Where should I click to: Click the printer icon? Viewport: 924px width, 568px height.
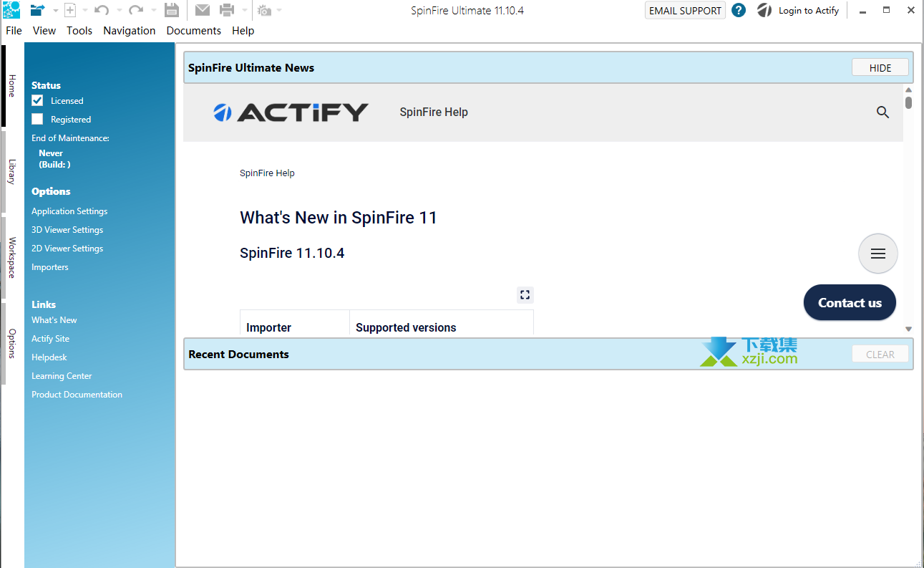[x=227, y=10]
